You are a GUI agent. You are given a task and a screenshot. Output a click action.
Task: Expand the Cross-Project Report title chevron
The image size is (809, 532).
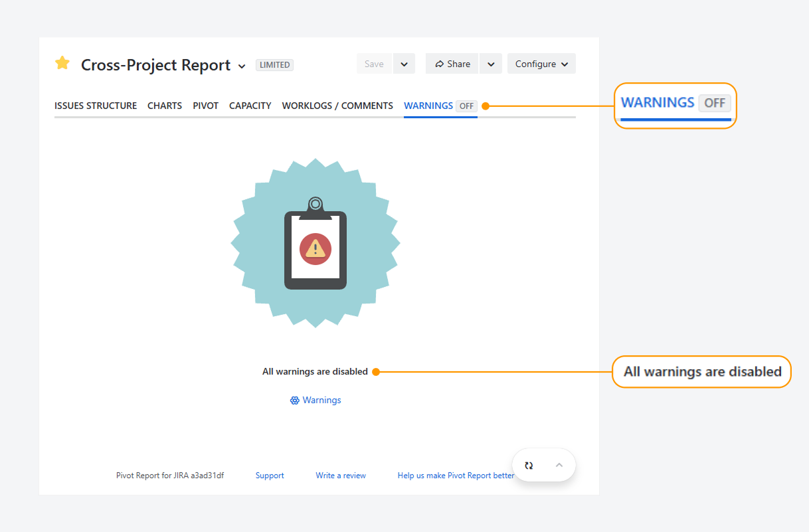click(x=242, y=66)
